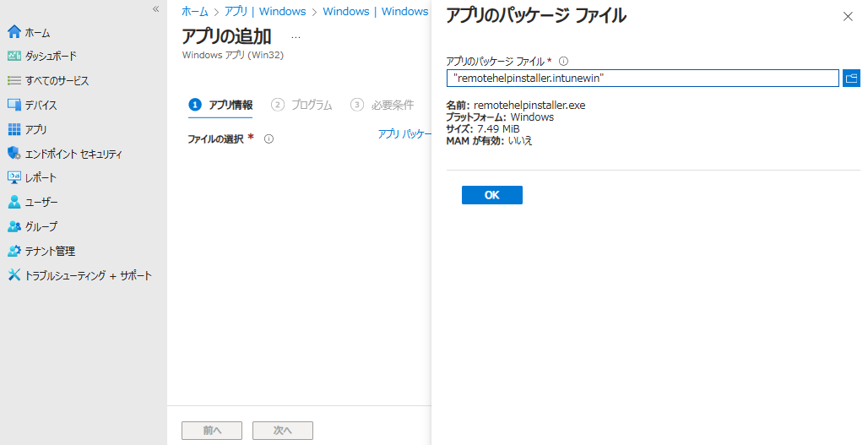Screen dimensions: 868x445
Task: Click the Groups (グループ) people icon
Action: coord(14,226)
